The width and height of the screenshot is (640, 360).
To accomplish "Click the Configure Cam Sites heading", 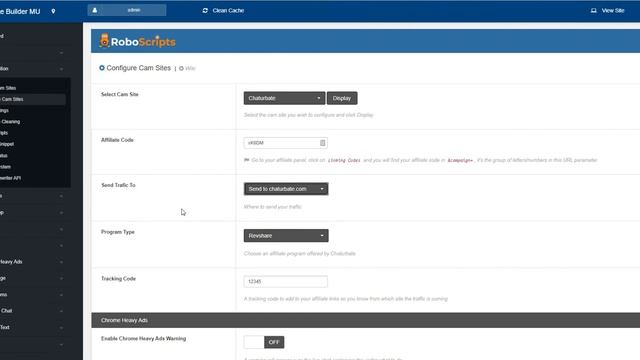I will [139, 68].
